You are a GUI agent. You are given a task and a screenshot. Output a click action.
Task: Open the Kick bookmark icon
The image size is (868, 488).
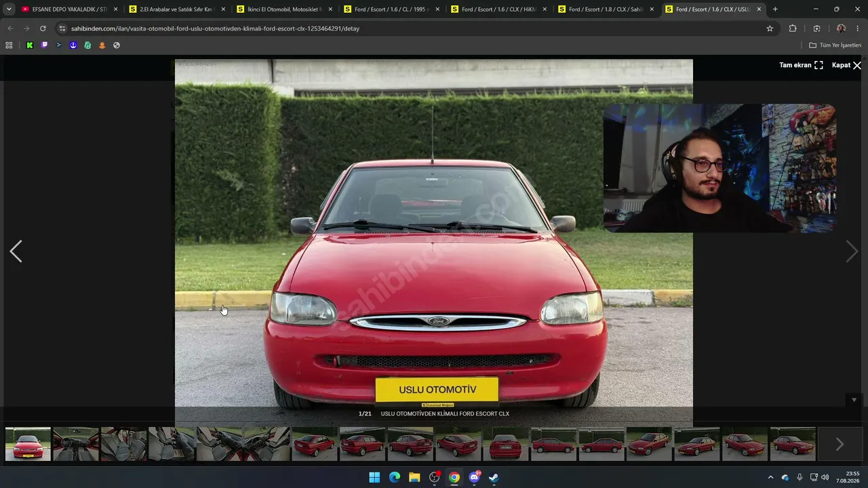tap(30, 45)
